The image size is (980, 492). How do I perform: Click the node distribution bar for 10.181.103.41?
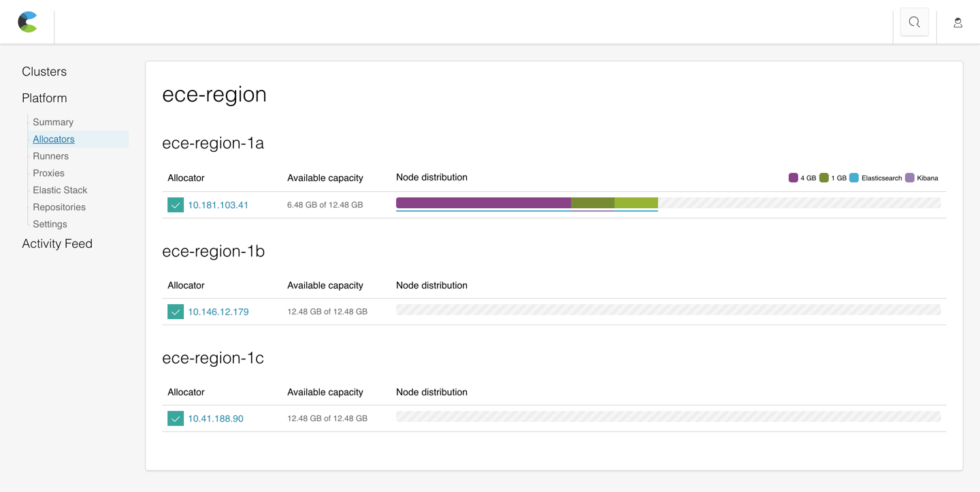(527, 203)
